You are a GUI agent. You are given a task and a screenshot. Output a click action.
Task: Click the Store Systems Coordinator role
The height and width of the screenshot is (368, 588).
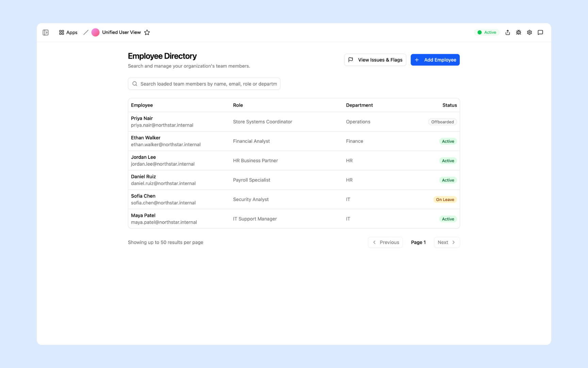pos(262,122)
